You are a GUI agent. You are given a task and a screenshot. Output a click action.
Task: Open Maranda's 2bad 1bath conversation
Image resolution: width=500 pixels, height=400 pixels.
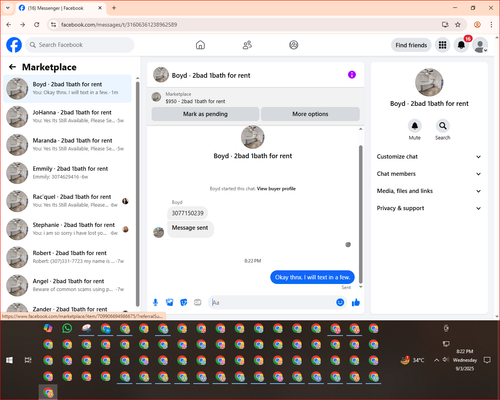(x=68, y=144)
